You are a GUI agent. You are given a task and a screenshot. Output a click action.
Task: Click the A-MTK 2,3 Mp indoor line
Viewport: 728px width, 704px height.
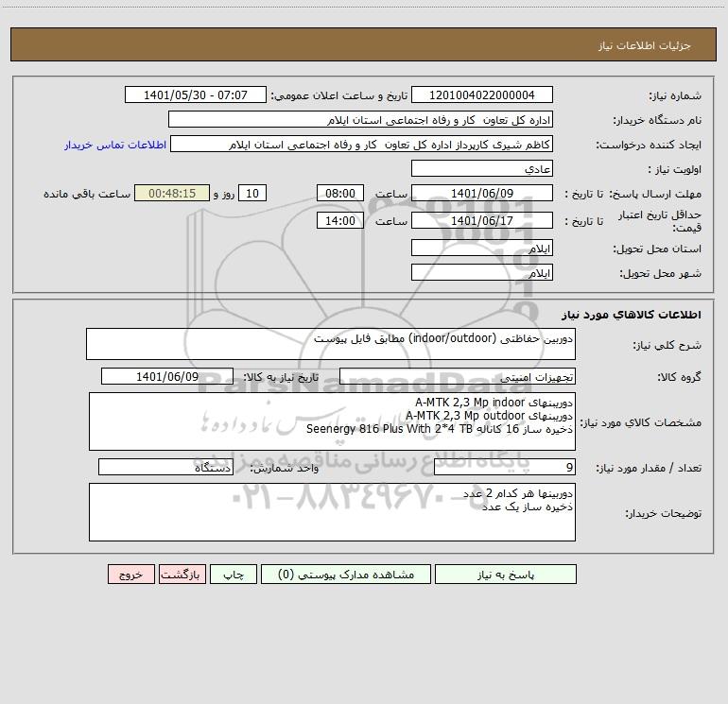(494, 402)
